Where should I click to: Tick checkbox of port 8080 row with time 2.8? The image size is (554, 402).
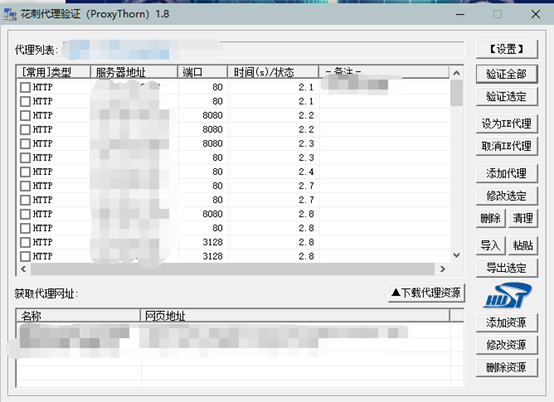(x=25, y=214)
